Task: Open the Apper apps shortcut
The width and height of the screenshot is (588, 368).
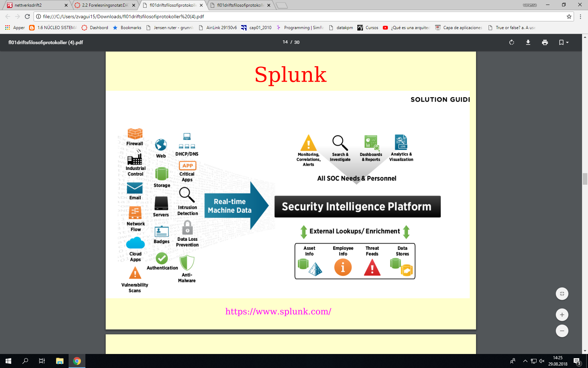Action: coord(15,28)
